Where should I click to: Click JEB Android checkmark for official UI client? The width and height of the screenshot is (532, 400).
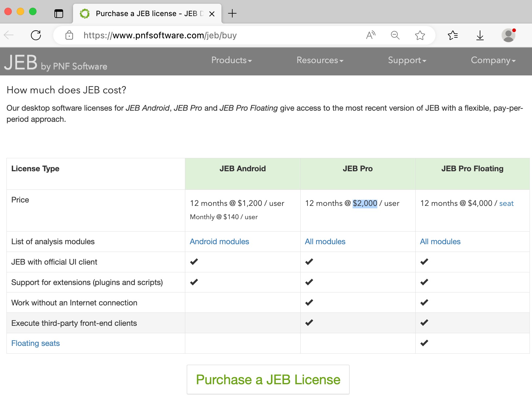coord(194,262)
